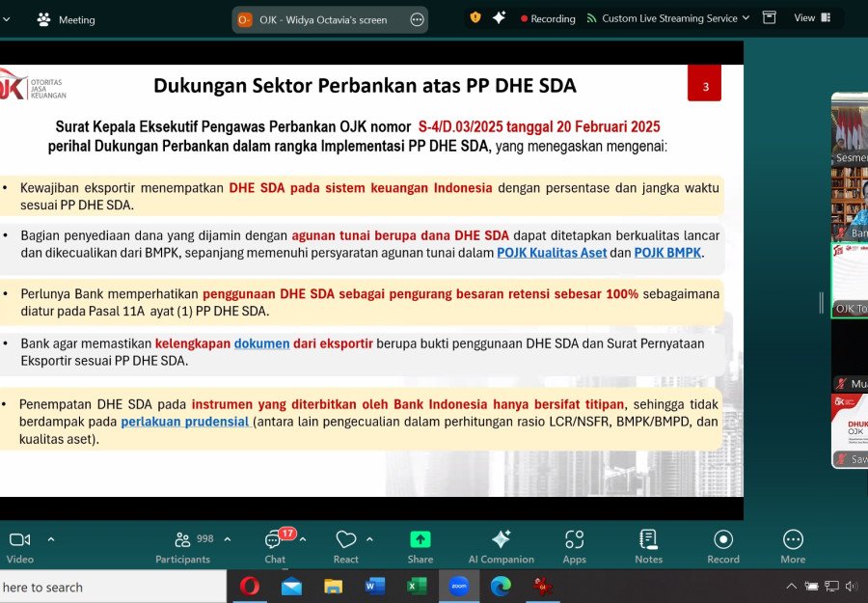Launch Opera browser from taskbar

[x=249, y=587]
